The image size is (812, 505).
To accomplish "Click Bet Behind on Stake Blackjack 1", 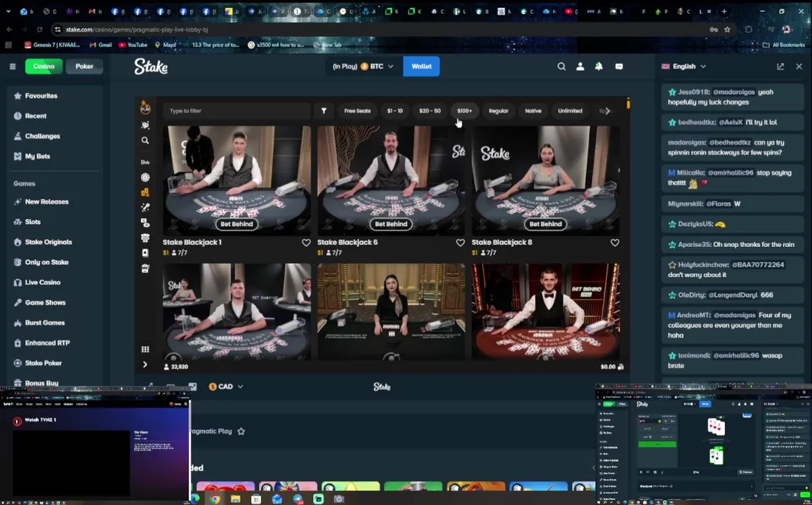I will pyautogui.click(x=237, y=224).
